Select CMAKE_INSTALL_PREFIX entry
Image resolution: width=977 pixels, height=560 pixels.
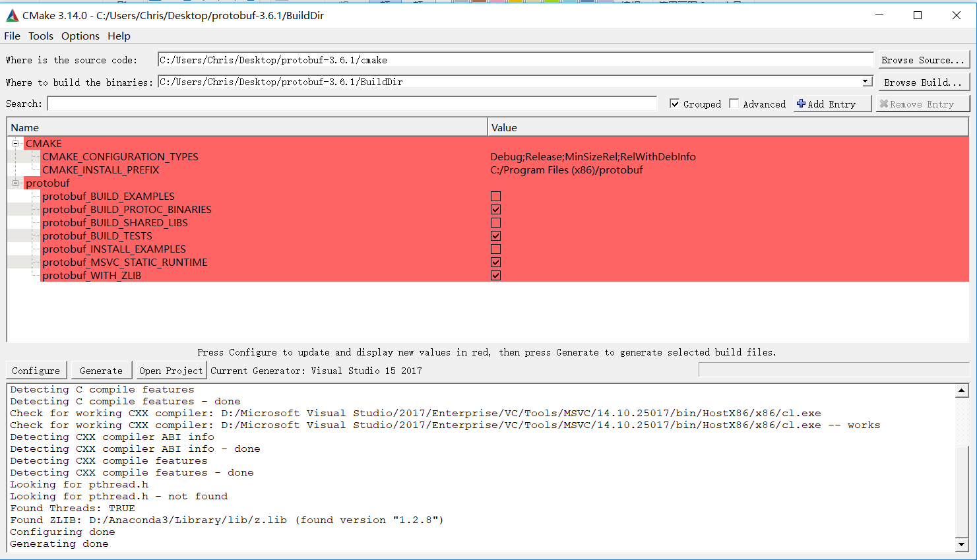point(100,170)
